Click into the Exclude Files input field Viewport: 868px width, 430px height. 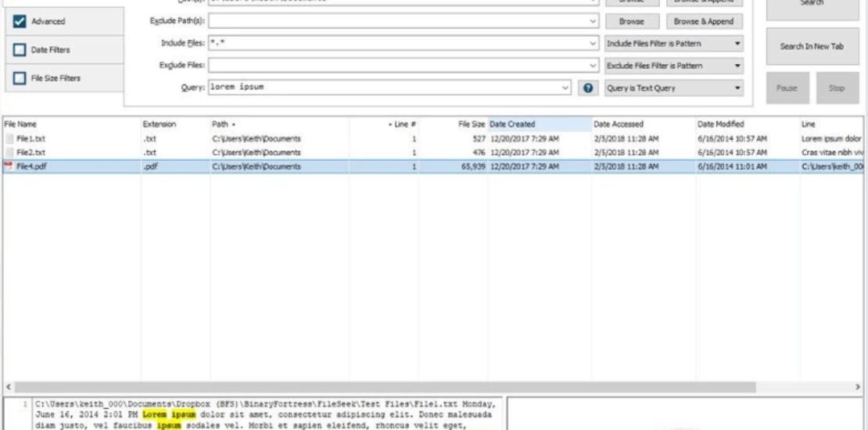pos(398,66)
